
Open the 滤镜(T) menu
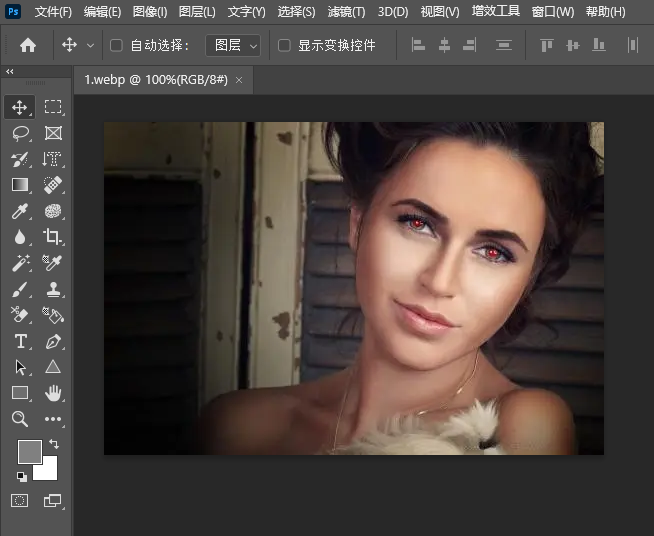(346, 12)
